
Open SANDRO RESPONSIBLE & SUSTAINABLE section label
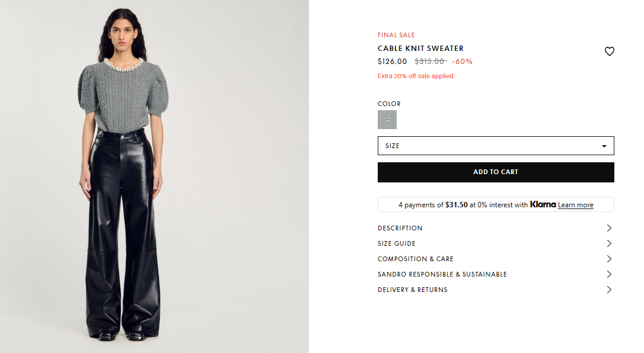click(442, 274)
